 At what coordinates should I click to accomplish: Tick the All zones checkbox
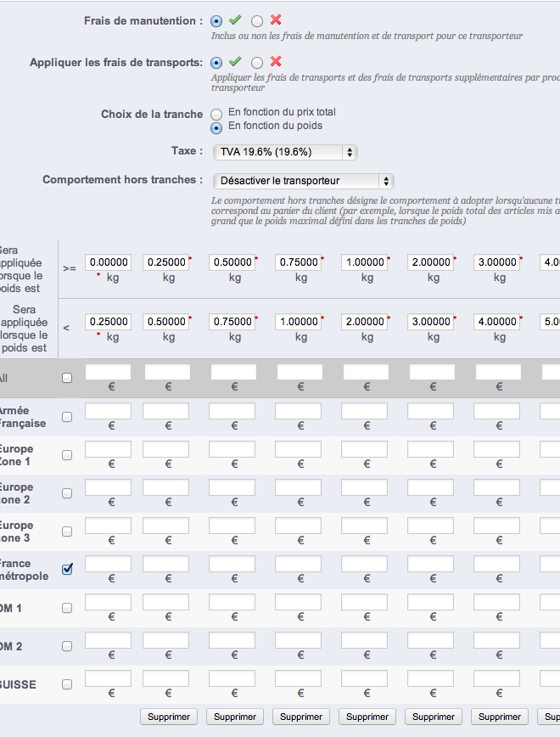pyautogui.click(x=67, y=378)
